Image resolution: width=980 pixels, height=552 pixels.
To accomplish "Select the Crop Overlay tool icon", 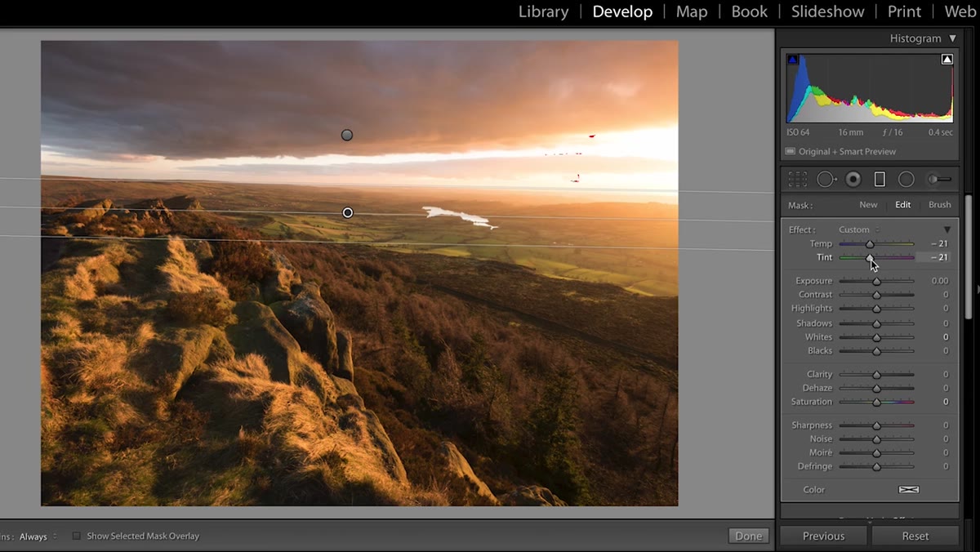I will click(x=798, y=179).
